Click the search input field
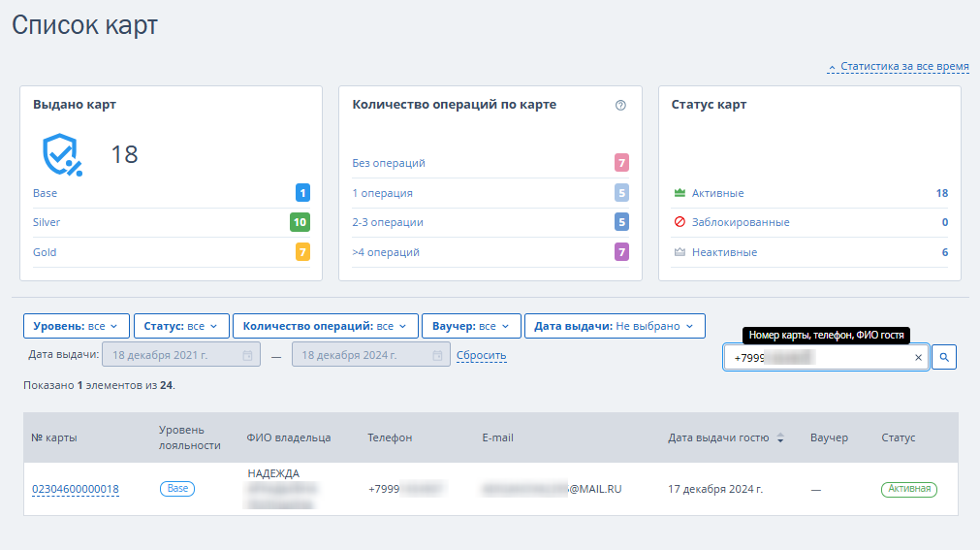Viewport: 980px width, 550px height. pos(826,357)
